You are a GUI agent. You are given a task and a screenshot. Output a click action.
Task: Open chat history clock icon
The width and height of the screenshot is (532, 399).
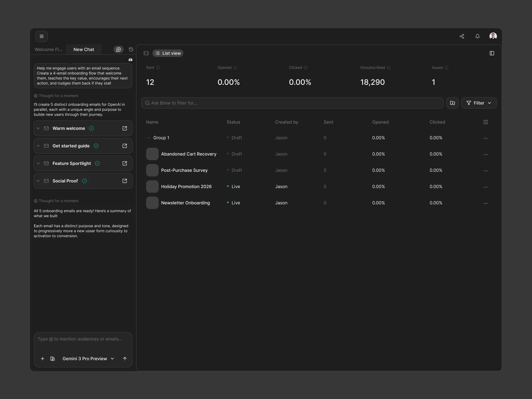(x=131, y=49)
